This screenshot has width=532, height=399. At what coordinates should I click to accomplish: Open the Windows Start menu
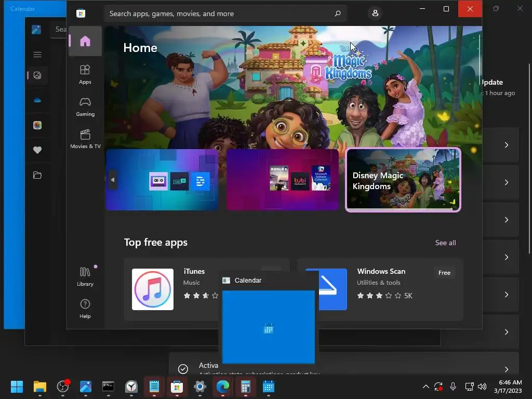[x=17, y=387]
